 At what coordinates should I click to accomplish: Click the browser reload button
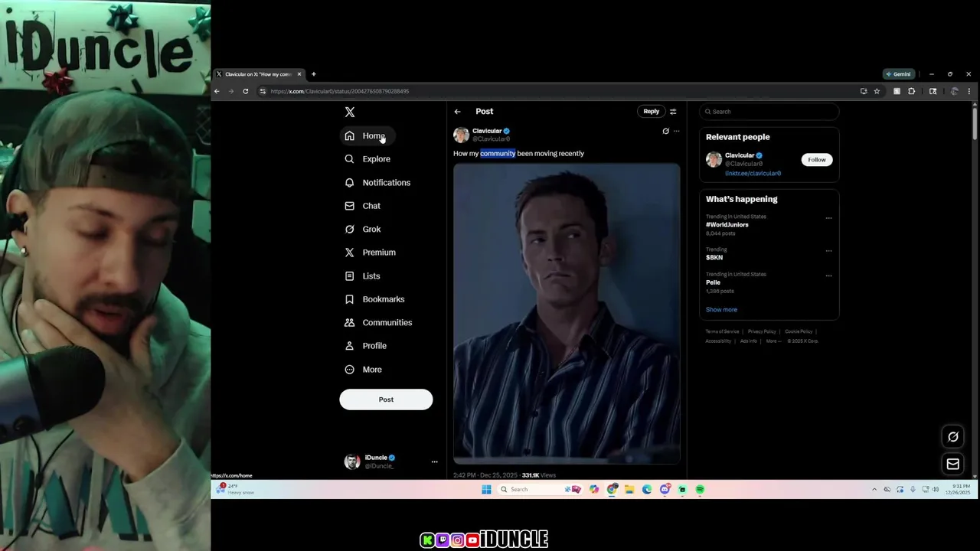click(245, 91)
